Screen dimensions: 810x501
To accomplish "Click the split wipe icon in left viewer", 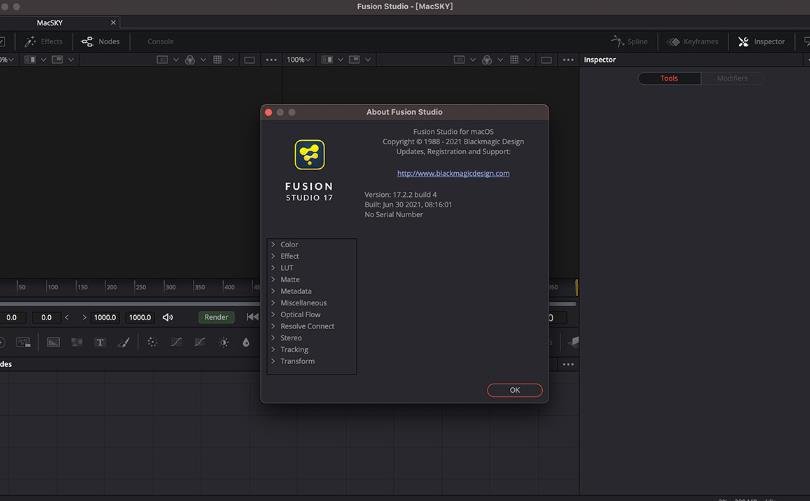I will point(30,60).
